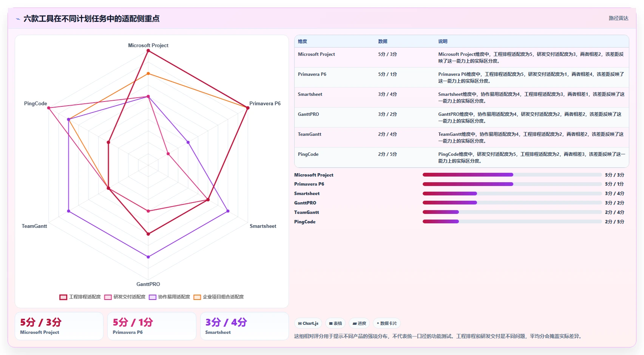Click the pink radar point near PingCode
The height and width of the screenshot is (355, 644).
(x=49, y=108)
